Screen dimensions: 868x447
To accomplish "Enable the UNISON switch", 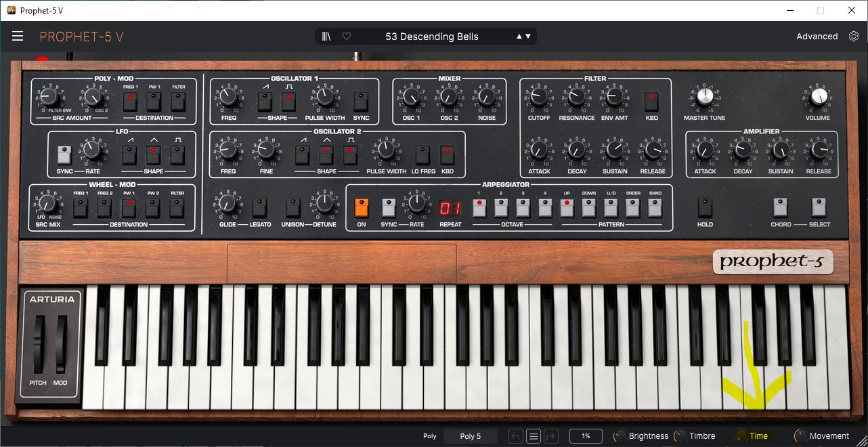I will (x=292, y=208).
